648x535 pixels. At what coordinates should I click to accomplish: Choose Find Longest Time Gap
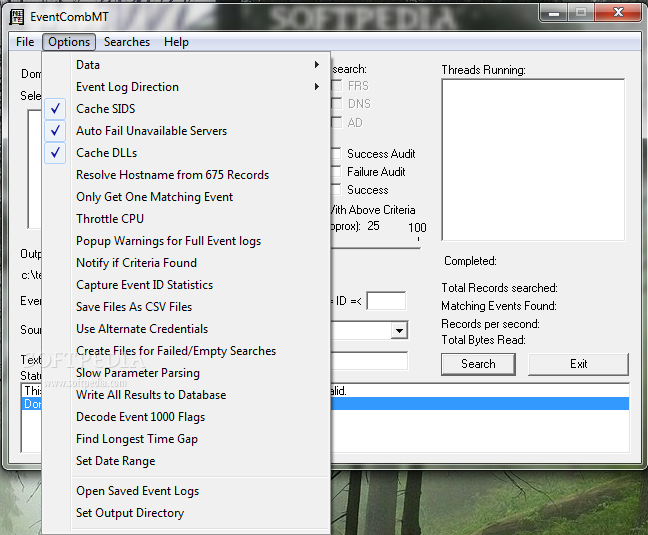coord(186,439)
